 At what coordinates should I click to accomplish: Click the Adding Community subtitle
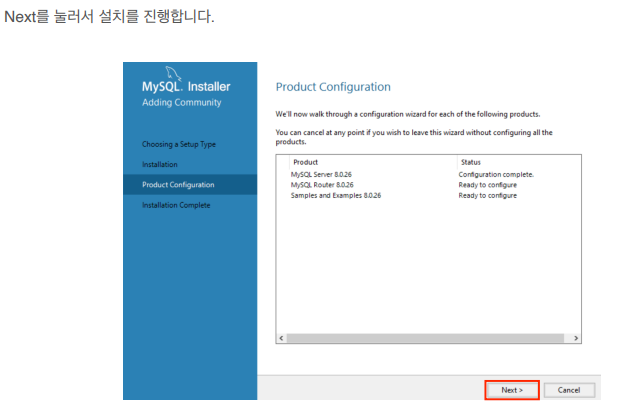coord(182,102)
